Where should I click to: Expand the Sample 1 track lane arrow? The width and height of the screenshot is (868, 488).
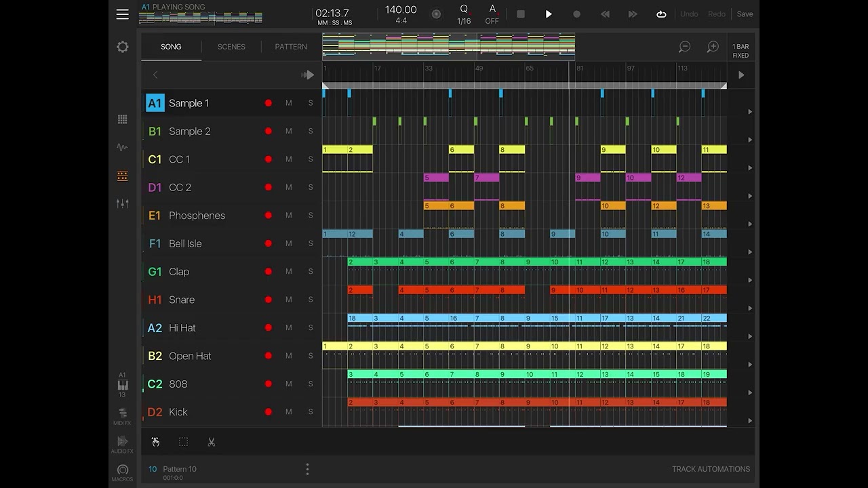[x=750, y=112]
